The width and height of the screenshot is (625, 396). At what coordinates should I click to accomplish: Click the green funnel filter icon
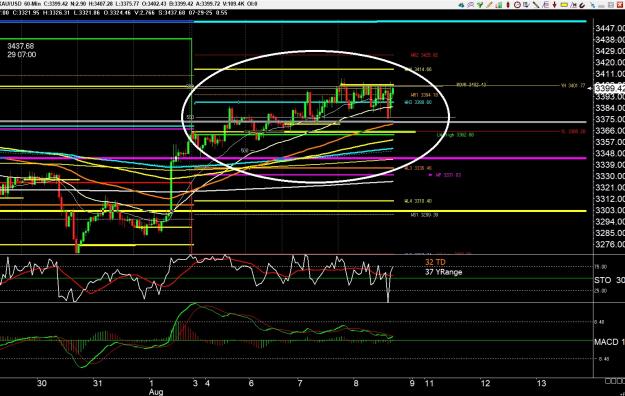[x=480, y=5]
